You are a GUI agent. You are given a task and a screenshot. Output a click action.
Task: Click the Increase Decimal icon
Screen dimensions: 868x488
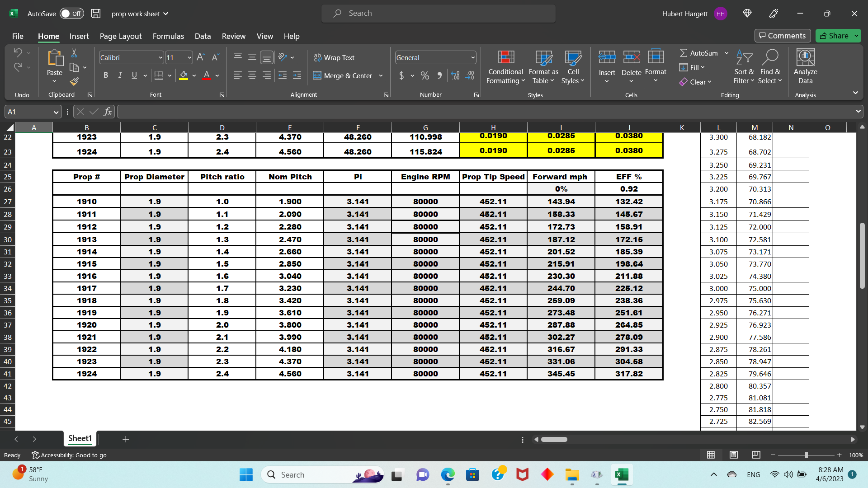pyautogui.click(x=455, y=75)
